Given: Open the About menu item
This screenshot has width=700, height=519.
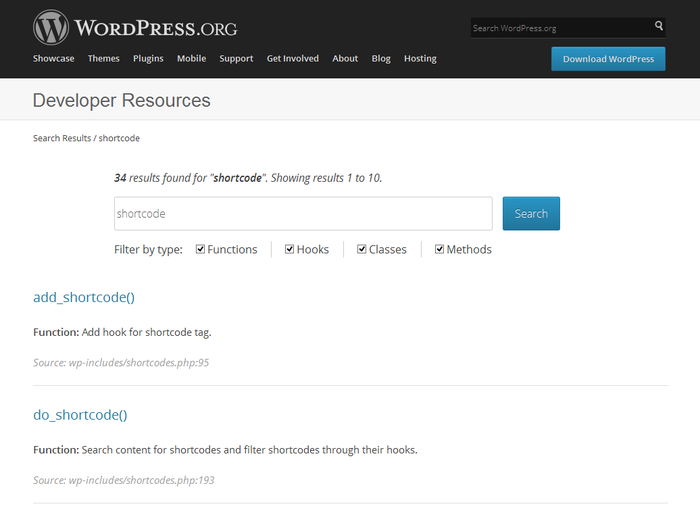Looking at the screenshot, I should pos(345,58).
